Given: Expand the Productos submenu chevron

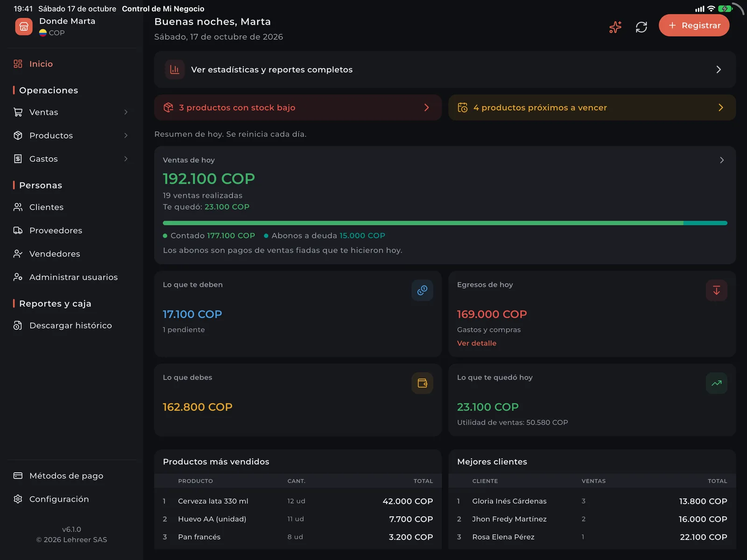Looking at the screenshot, I should 126,135.
